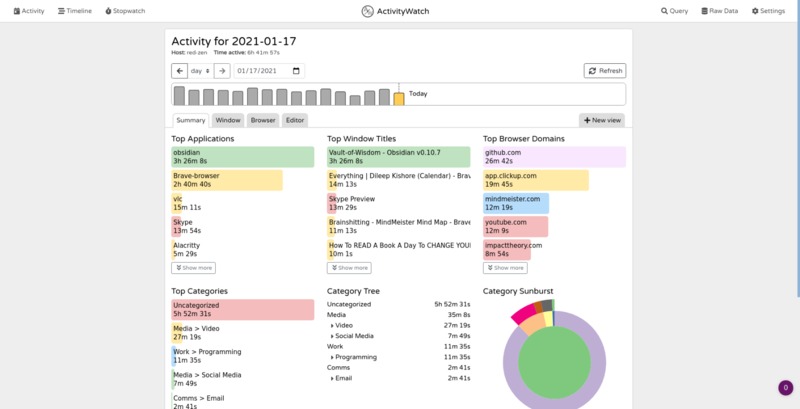Click the Uncategorized category bar
Viewport: 800px width, 409px height.
click(243, 310)
